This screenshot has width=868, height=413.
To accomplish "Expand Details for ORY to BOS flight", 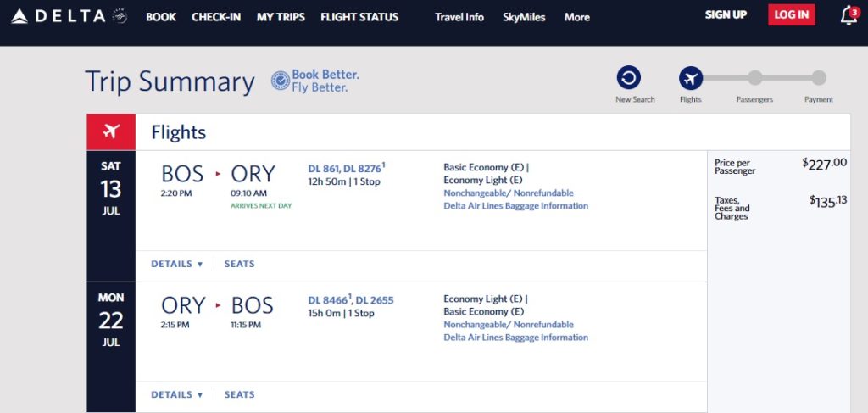I will coord(176,394).
